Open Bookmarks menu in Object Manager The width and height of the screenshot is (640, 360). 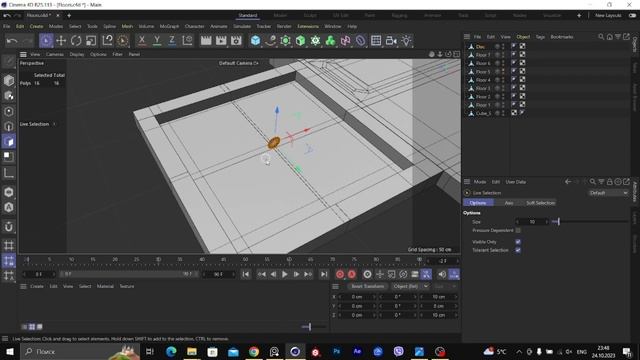pyautogui.click(x=562, y=37)
